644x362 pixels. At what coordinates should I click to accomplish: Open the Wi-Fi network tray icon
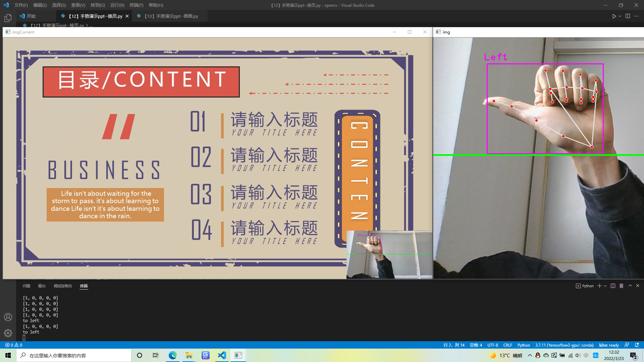point(570,355)
